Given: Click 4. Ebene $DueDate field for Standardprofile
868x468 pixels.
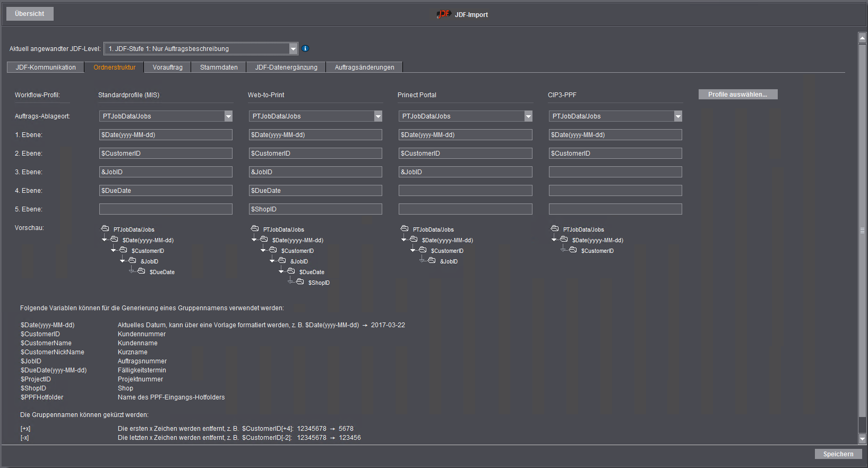Looking at the screenshot, I should (x=166, y=191).
